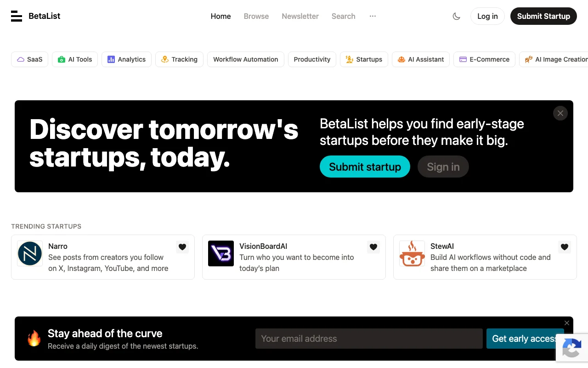Toggle dark mode with the moon icon

click(x=457, y=16)
